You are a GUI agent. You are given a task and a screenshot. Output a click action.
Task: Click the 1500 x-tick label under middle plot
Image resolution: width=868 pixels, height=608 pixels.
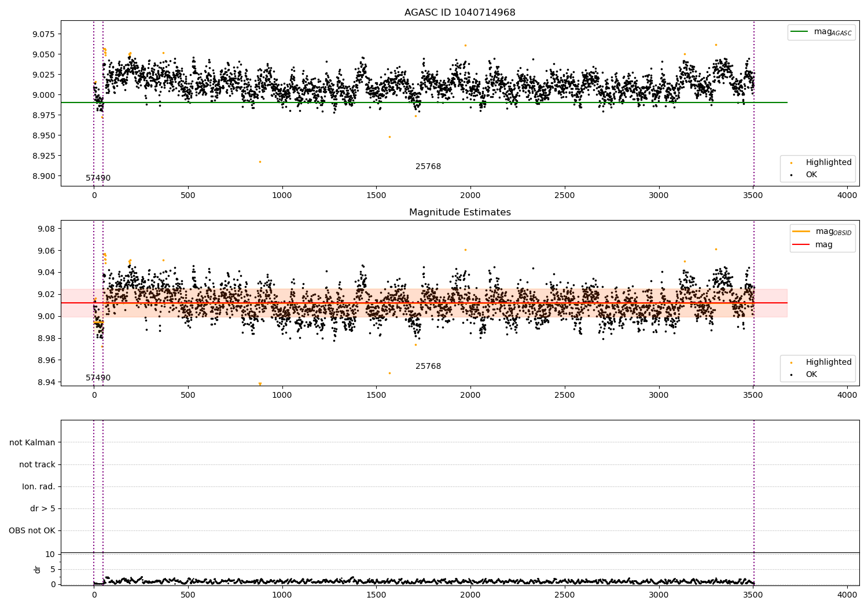point(376,395)
